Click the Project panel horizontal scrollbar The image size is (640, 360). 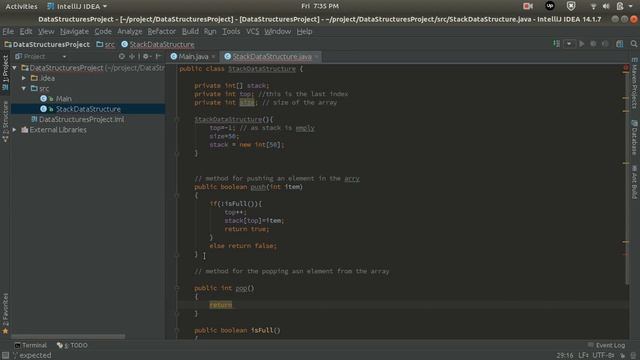click(69, 336)
